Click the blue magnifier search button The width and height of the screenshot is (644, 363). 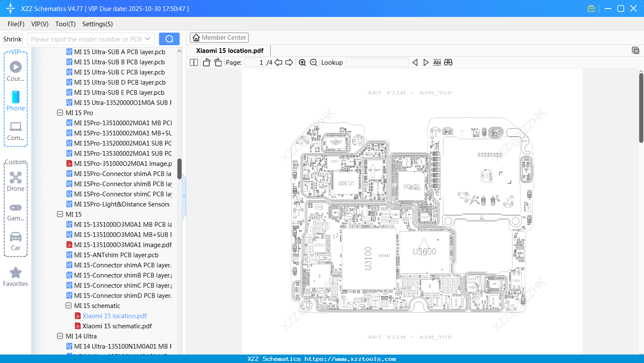pos(169,38)
